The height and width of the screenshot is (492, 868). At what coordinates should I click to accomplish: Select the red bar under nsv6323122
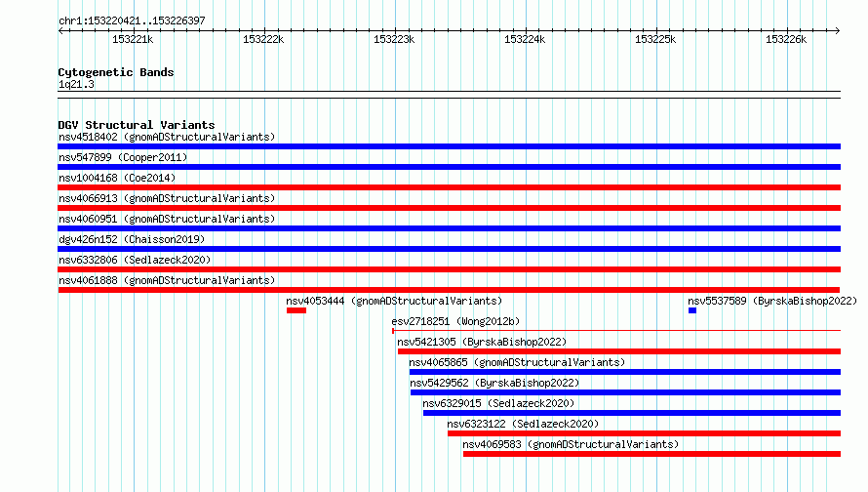tap(645, 433)
